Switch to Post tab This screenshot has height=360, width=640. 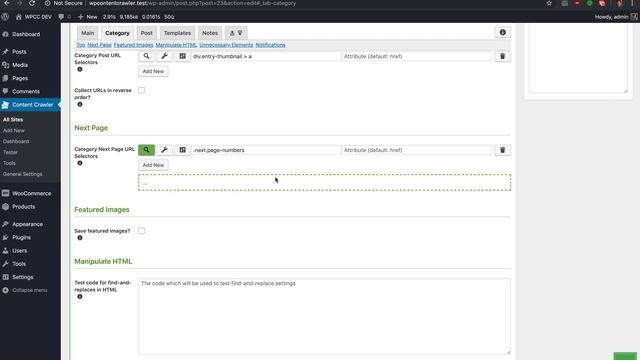tap(147, 33)
